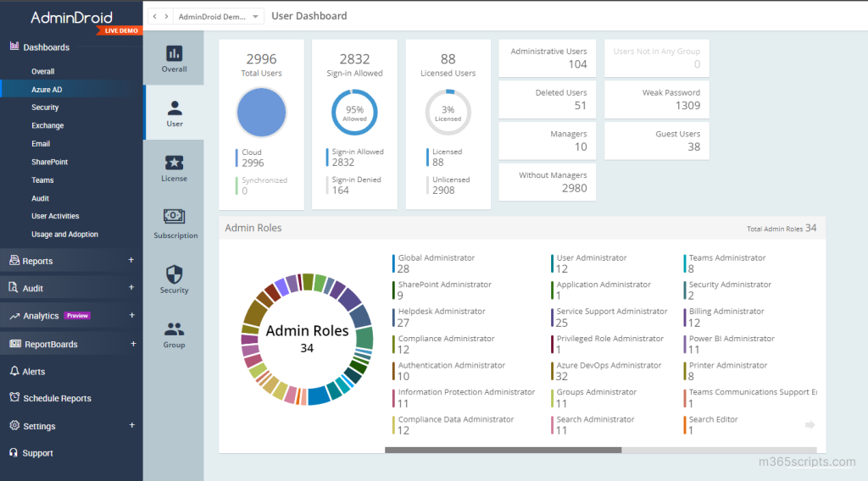This screenshot has width=868, height=481.
Task: Click the Cloud 2996 value
Action: tap(253, 163)
